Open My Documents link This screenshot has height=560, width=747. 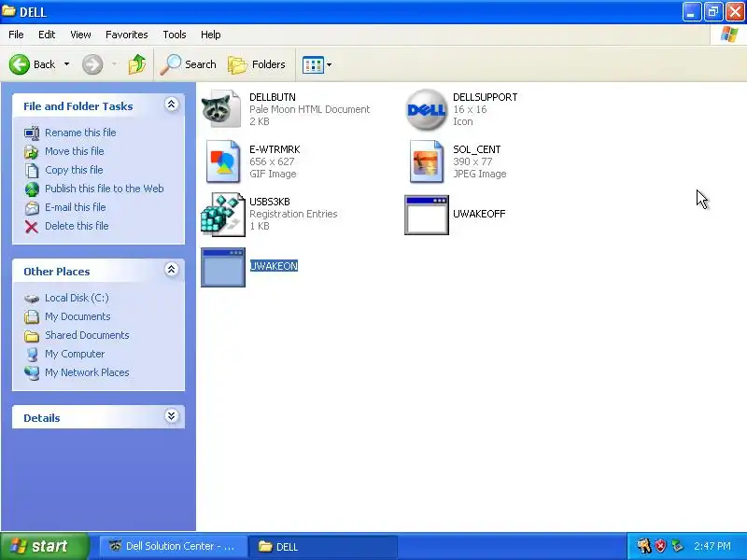tap(78, 316)
